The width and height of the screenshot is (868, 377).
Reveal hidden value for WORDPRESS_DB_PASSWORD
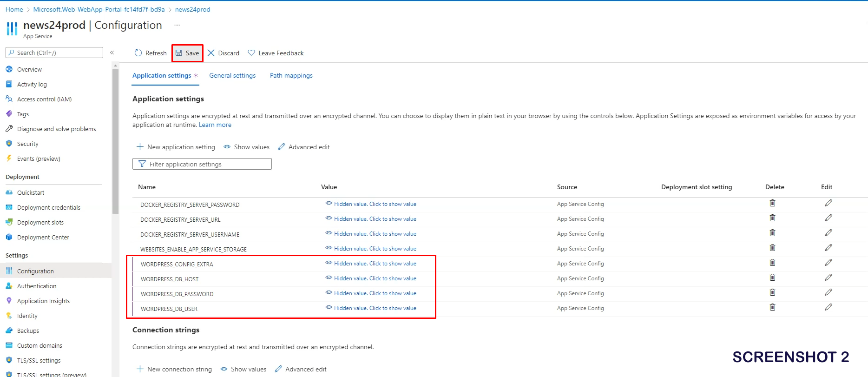[375, 293]
